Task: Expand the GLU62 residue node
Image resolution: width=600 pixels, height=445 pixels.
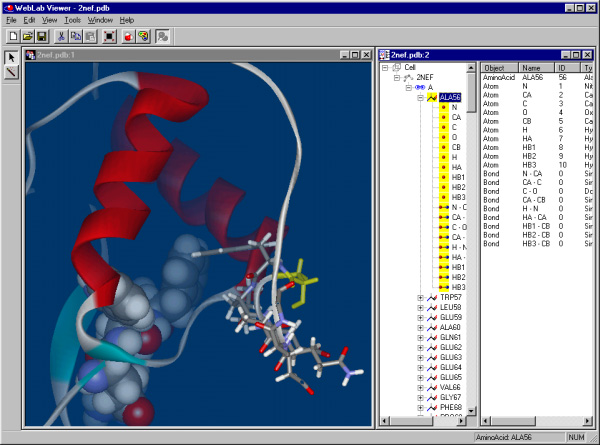Action: click(x=421, y=347)
